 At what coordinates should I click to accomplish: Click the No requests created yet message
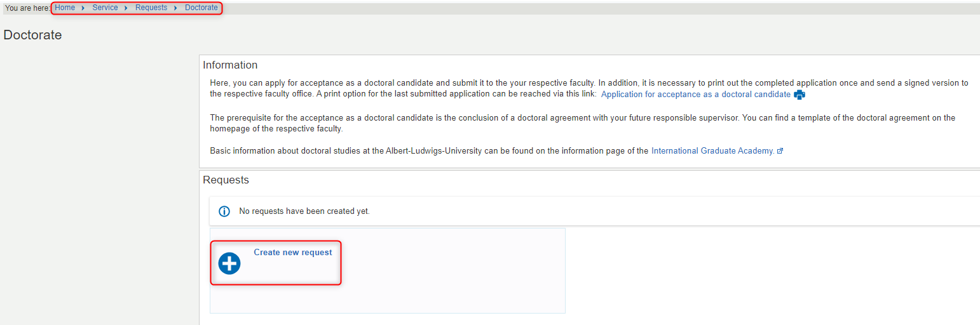304,211
